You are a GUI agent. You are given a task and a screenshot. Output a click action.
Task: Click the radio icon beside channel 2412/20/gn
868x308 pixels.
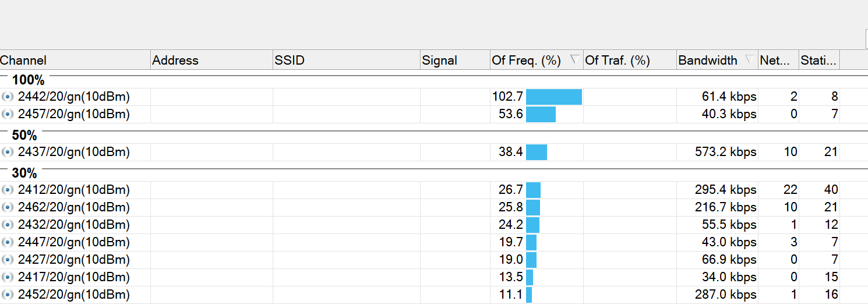pos(8,190)
